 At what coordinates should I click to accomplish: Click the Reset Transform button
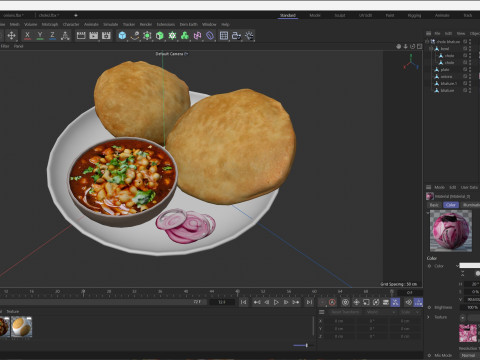pos(345,312)
